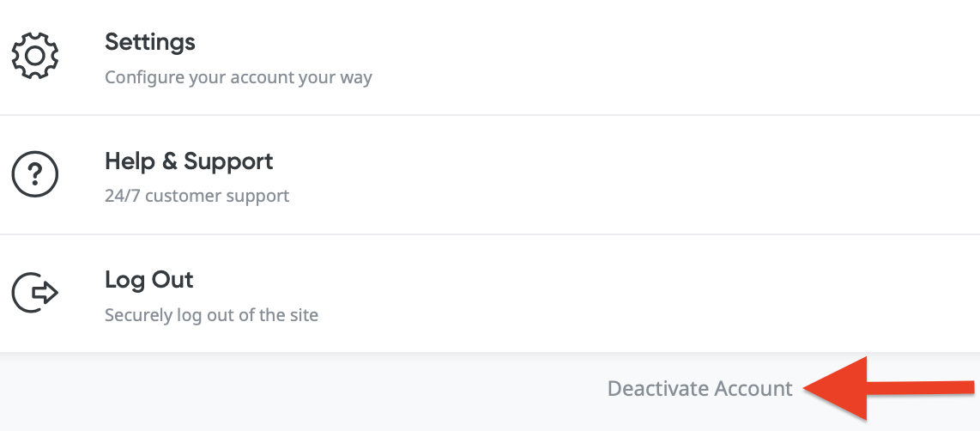
Task: Click the Log Out arrow icon
Action: (34, 294)
